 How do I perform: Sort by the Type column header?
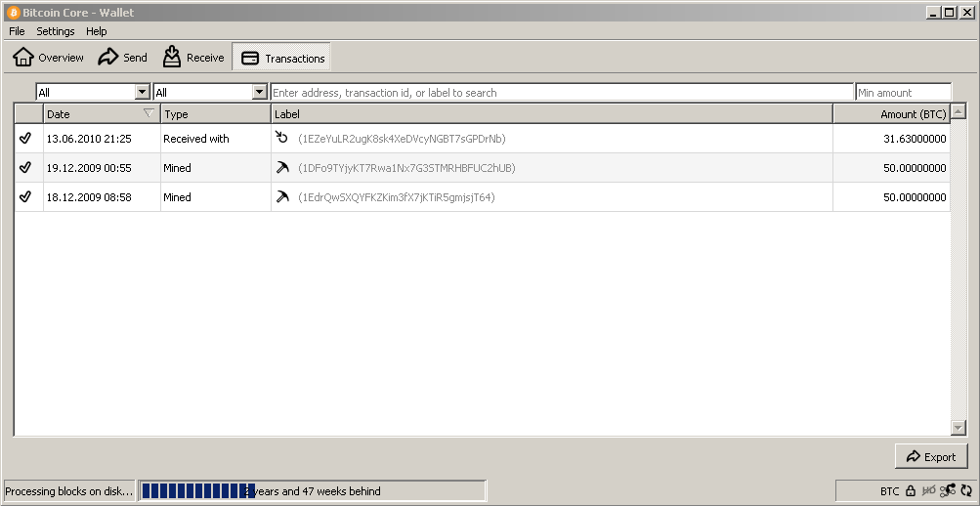point(216,114)
